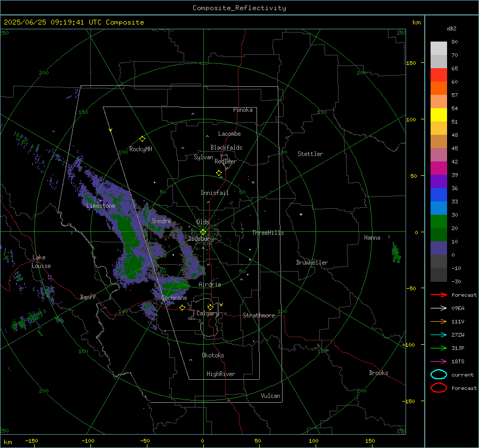Screen dimensions: 479x448
Task: Click the Strathmore town label
Action: coord(259,315)
